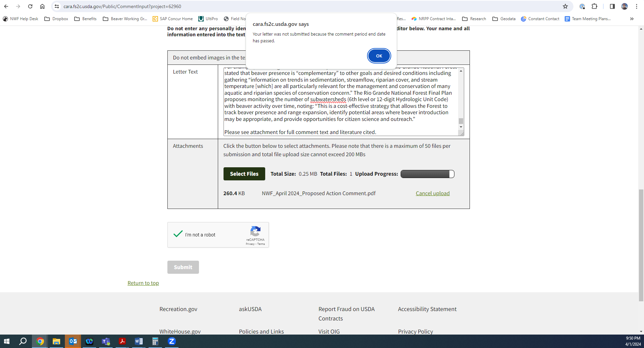Open Outlook from the taskbar
The height and width of the screenshot is (348, 644).
73,341
